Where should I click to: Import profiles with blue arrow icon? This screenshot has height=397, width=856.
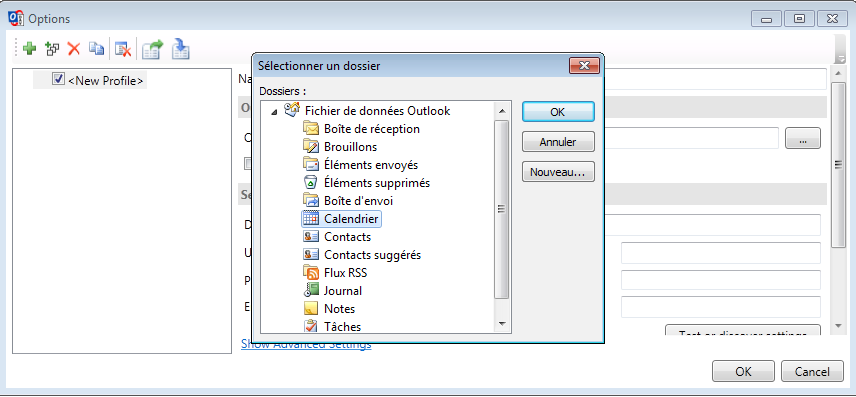[180, 49]
